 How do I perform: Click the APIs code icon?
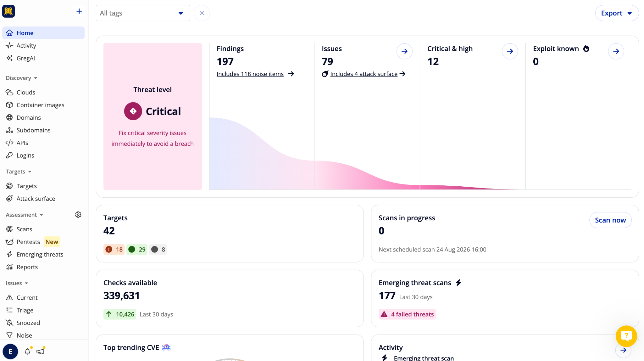9,143
